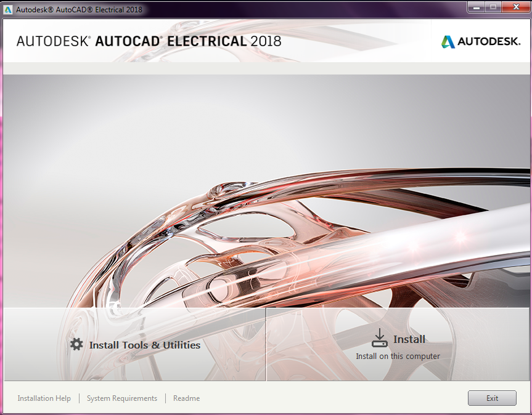
Task: Click the Autodesk AutoCAD Electrical 2018 header title
Action: 149,41
